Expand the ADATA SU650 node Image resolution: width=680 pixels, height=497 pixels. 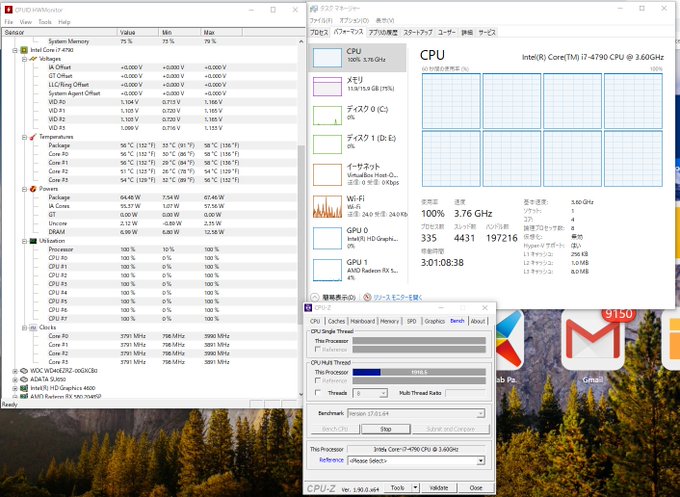click(x=15, y=379)
